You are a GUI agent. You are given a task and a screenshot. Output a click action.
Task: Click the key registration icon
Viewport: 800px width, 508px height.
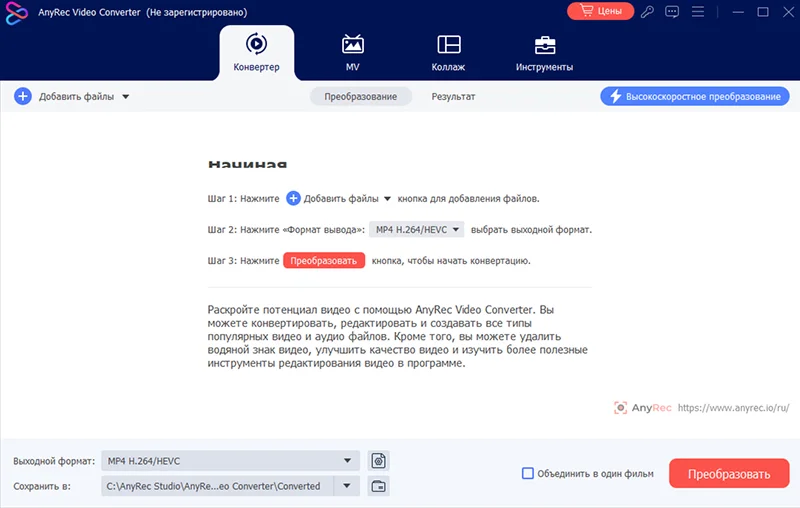tap(647, 12)
